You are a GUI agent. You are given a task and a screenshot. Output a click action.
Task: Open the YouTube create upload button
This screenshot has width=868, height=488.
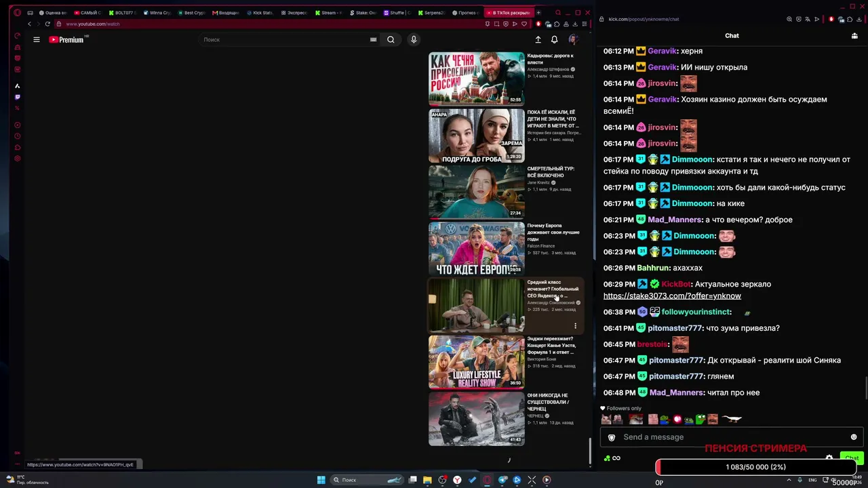[x=538, y=40]
